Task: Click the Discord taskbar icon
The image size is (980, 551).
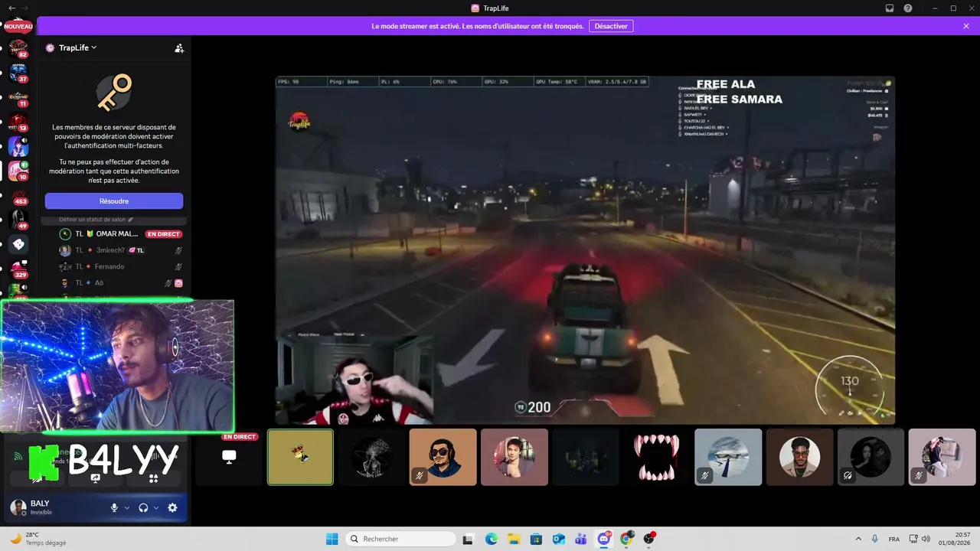Action: pos(604,539)
